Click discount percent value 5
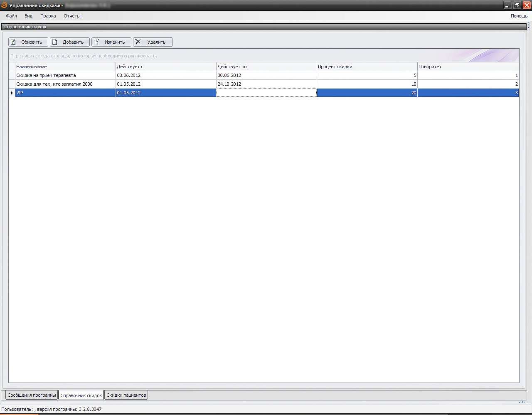 click(x=367, y=75)
